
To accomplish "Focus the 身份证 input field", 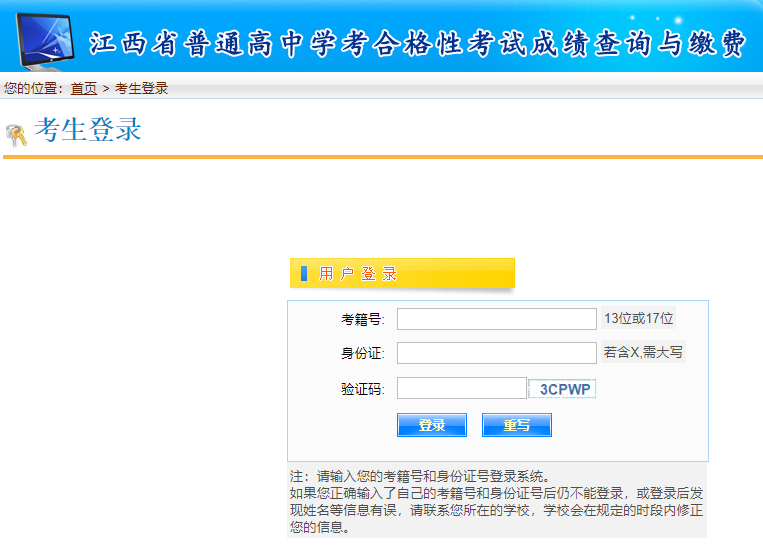I will pyautogui.click(x=496, y=353).
